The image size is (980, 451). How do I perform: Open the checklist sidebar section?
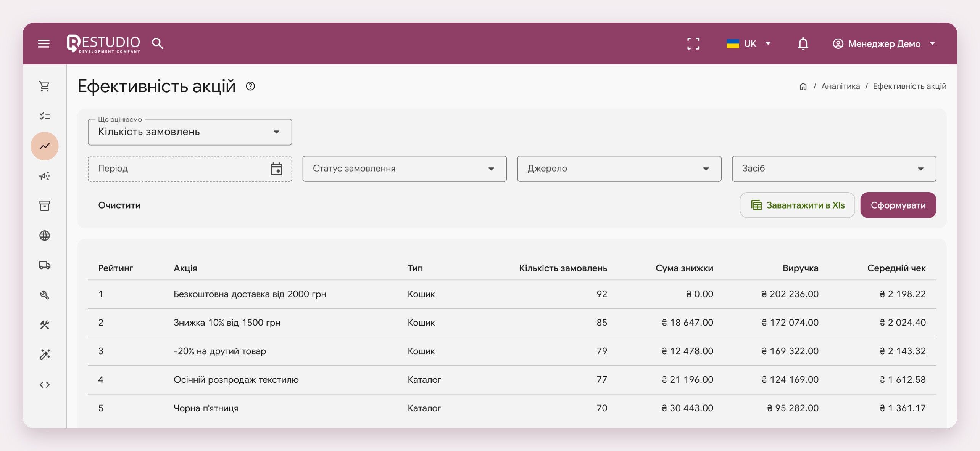coord(44,116)
